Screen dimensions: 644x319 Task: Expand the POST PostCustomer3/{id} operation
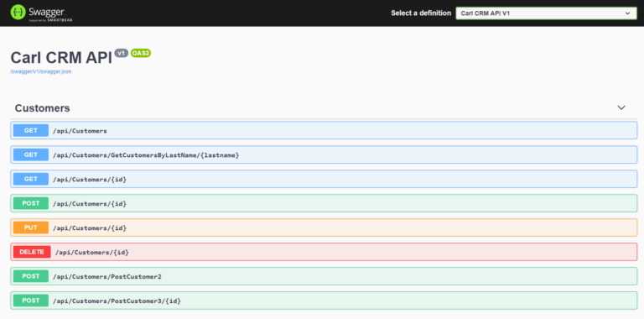324,301
